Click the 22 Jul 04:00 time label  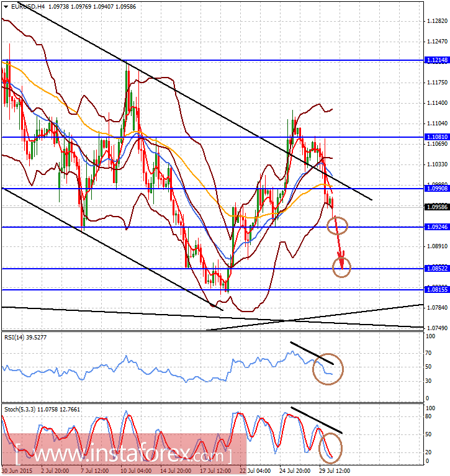tap(255, 471)
